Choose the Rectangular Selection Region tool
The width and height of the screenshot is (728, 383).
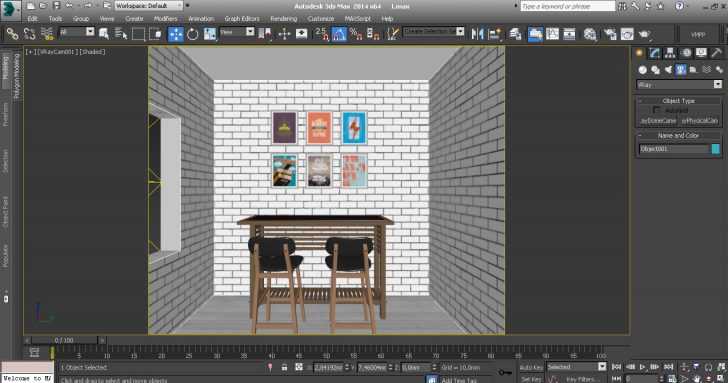point(138,33)
